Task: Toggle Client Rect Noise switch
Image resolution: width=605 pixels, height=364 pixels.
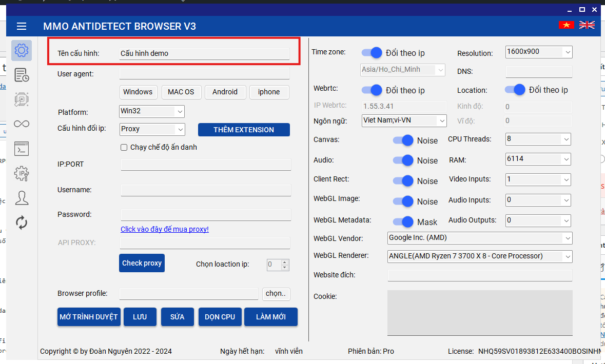Action: (403, 180)
